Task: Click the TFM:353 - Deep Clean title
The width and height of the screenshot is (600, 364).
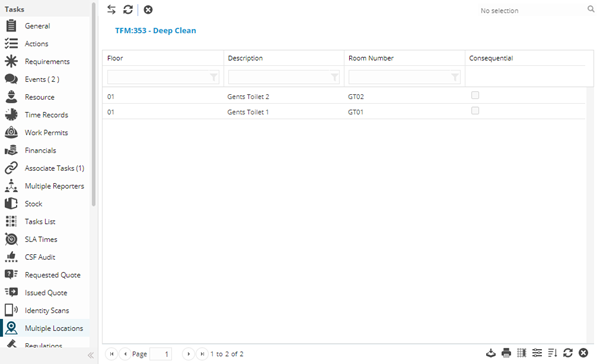Action: click(156, 31)
